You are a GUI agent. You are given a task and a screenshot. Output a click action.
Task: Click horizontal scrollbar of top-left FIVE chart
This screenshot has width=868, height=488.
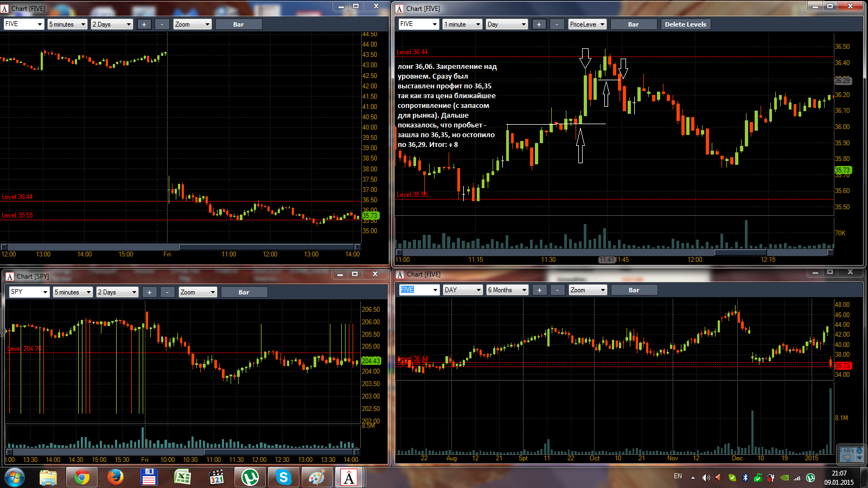coord(180,247)
